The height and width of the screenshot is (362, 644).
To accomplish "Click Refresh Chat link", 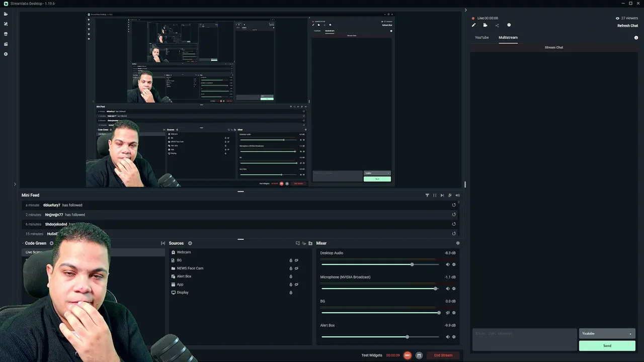I will point(627,26).
